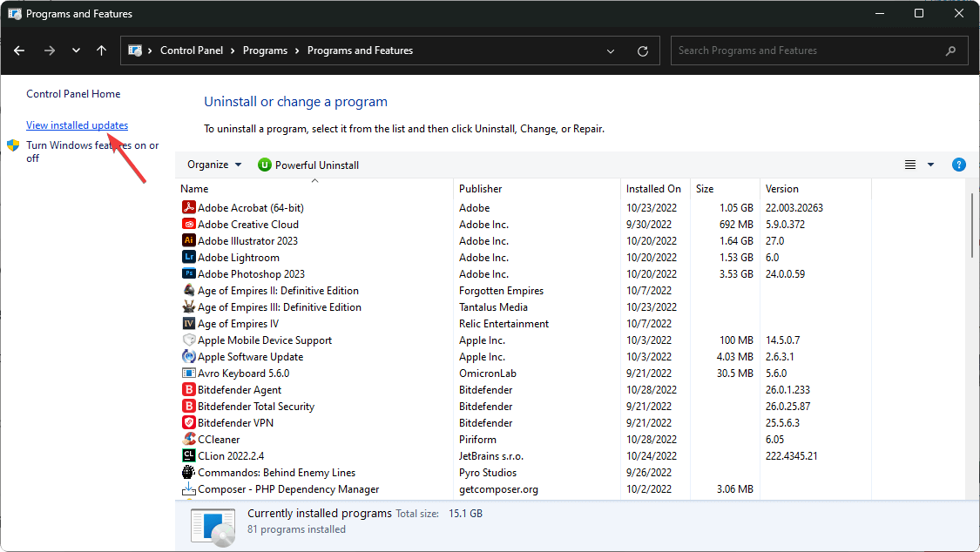
Task: Click Programs in the address breadcrumb
Action: 266,50
